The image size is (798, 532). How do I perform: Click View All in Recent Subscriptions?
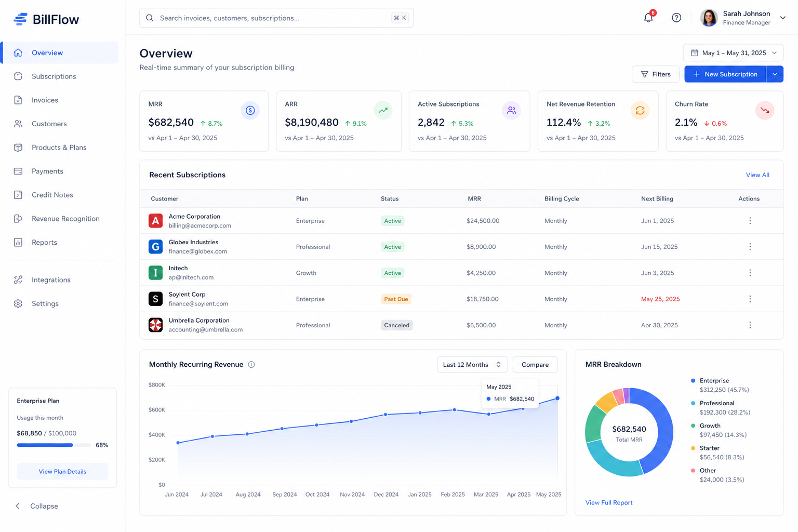click(757, 175)
